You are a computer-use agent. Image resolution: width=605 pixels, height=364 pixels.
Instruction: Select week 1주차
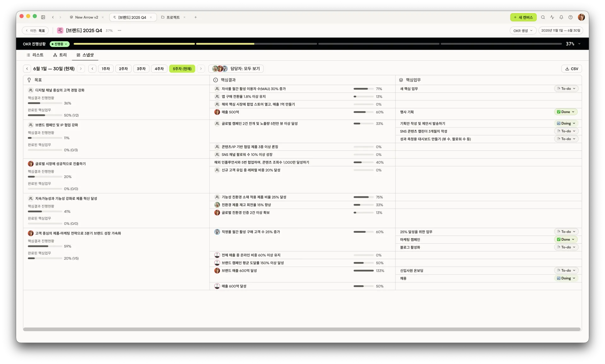[x=106, y=69]
